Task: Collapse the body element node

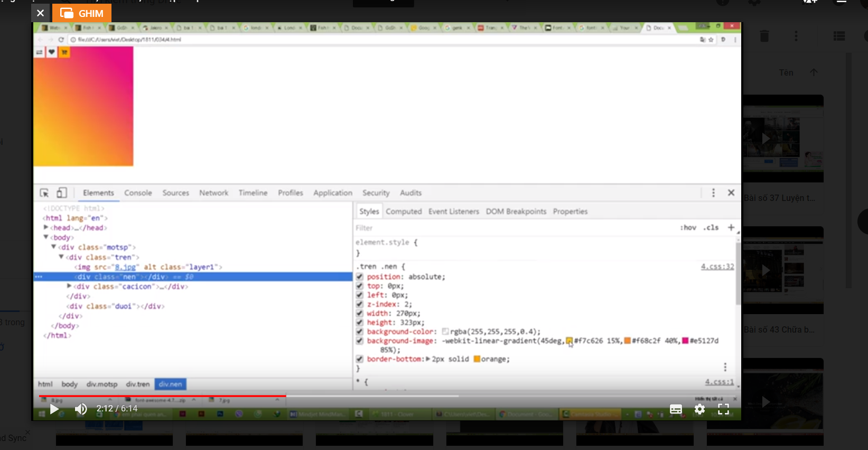Action: tap(46, 237)
